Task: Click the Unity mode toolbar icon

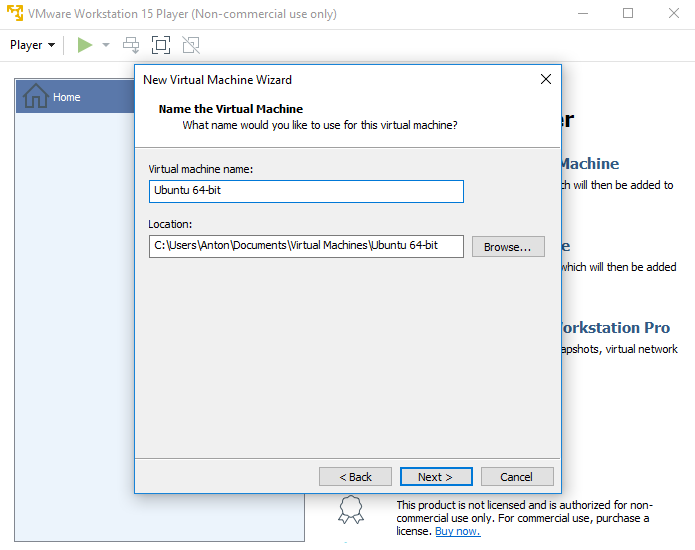Action: pos(191,45)
